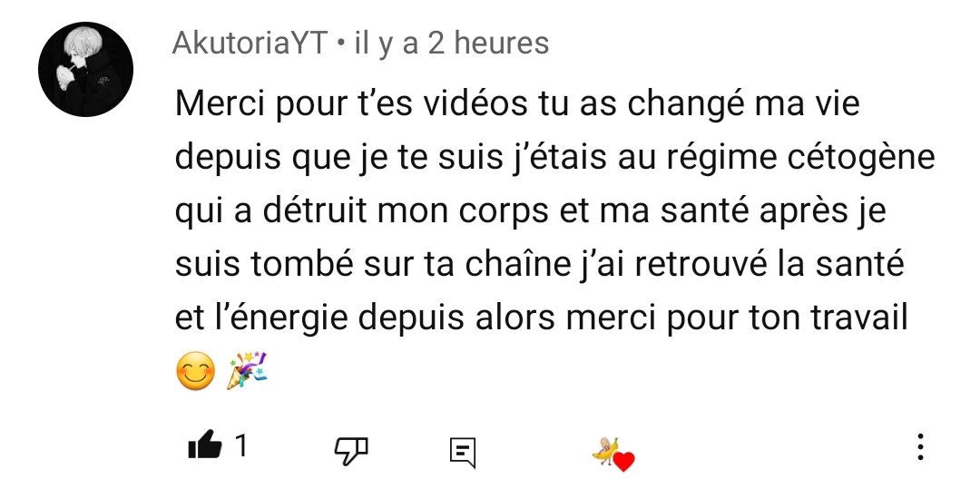Like the comment with thumbs up

(205, 445)
